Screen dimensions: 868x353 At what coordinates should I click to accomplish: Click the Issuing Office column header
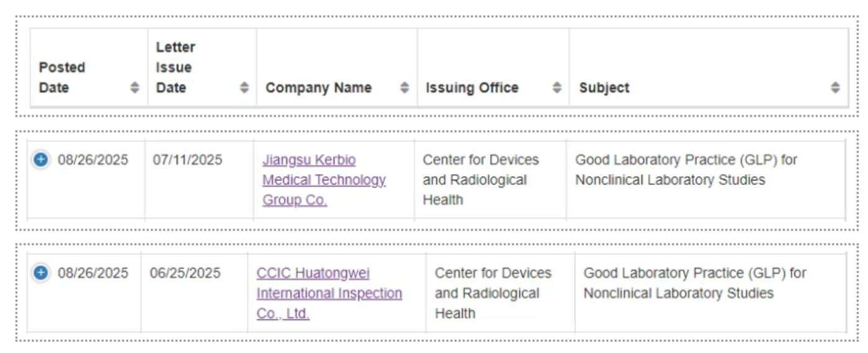(x=472, y=88)
